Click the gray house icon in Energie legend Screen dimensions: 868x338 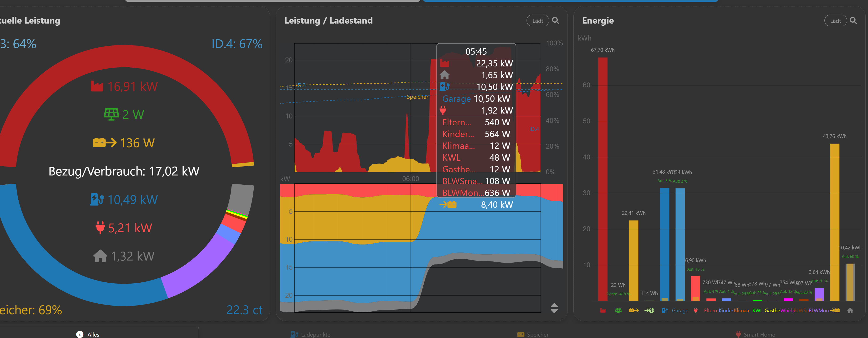pyautogui.click(x=850, y=310)
